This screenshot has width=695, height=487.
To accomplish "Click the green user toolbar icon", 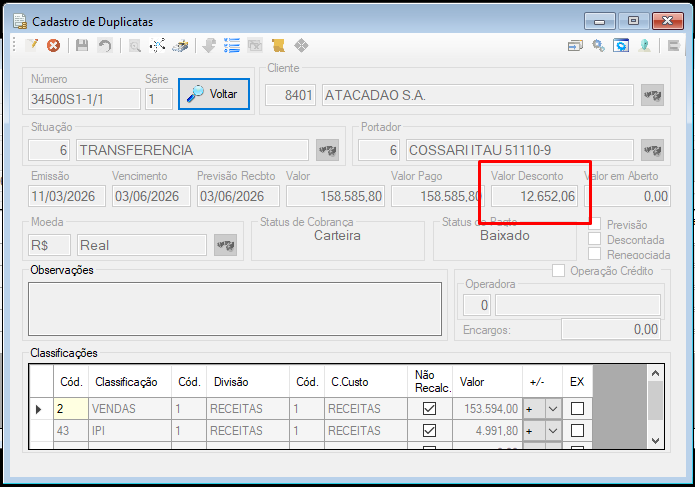I will point(644,45).
